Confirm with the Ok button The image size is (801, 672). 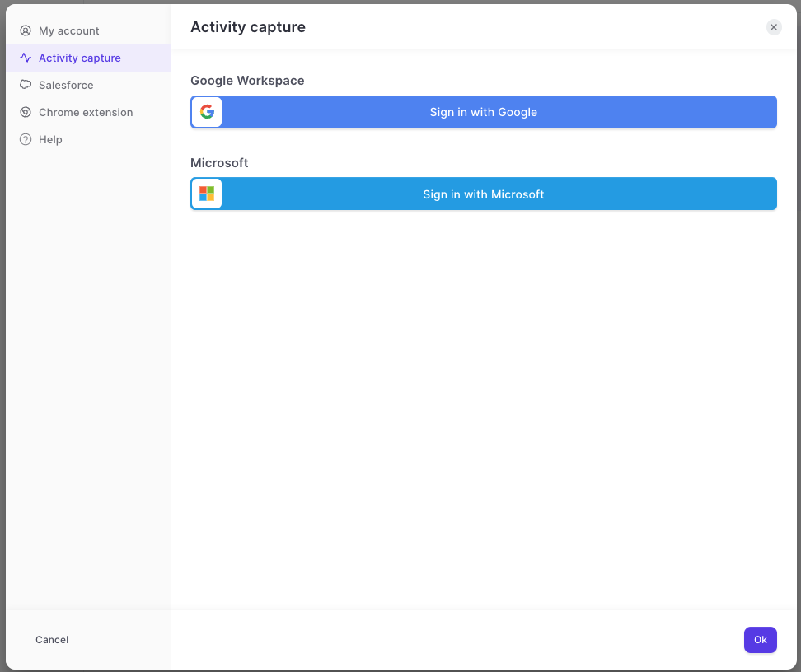(x=760, y=639)
